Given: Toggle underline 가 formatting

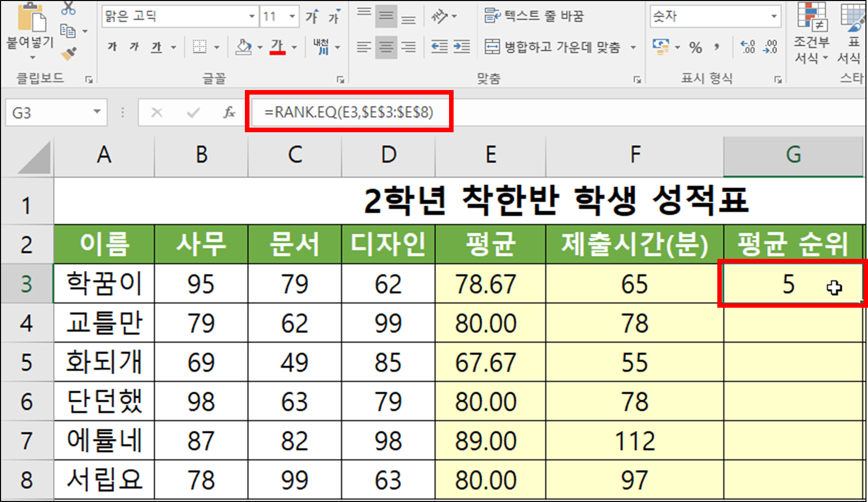Looking at the screenshot, I should point(157,47).
